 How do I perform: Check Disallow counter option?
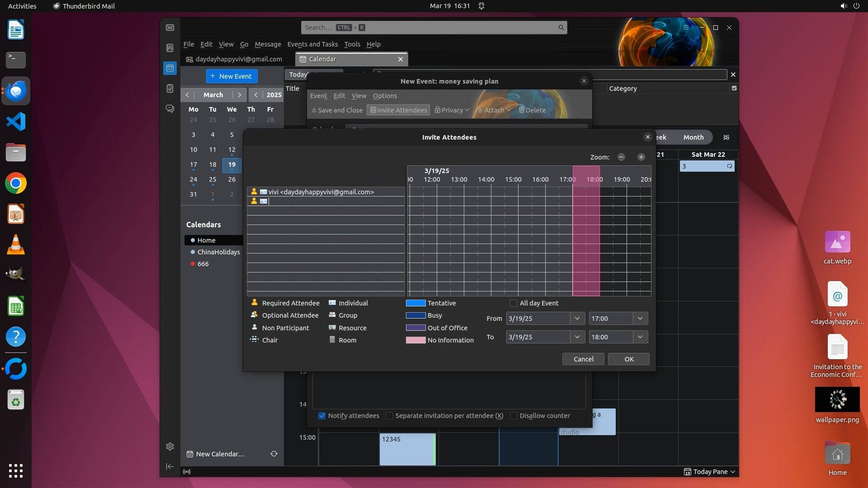514,416
